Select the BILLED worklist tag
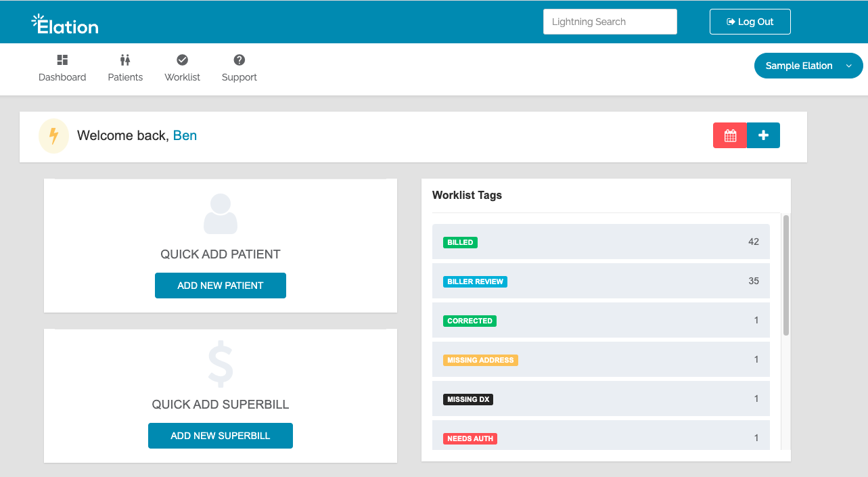Screen dimensions: 868x477 pos(460,242)
